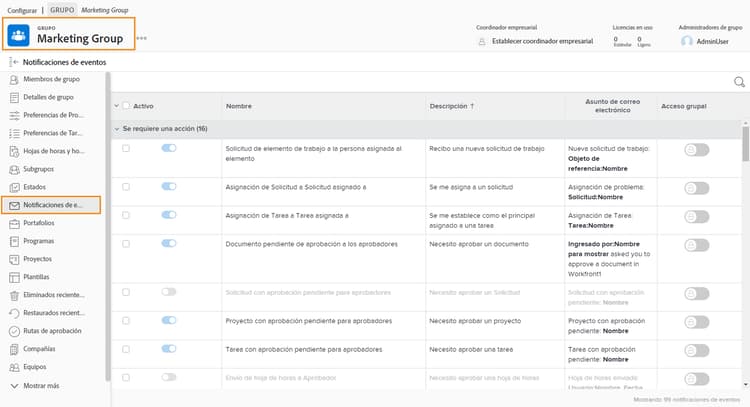Check the Documento pendiente de aprobación row checkbox
750x407 pixels.
pyautogui.click(x=126, y=243)
